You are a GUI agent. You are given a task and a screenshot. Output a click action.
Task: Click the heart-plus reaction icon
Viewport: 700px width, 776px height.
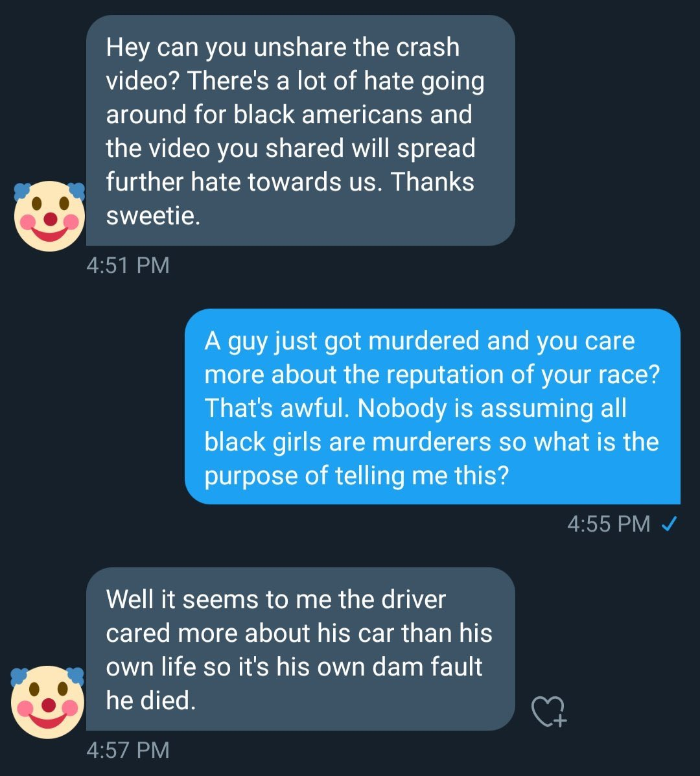pyautogui.click(x=548, y=712)
